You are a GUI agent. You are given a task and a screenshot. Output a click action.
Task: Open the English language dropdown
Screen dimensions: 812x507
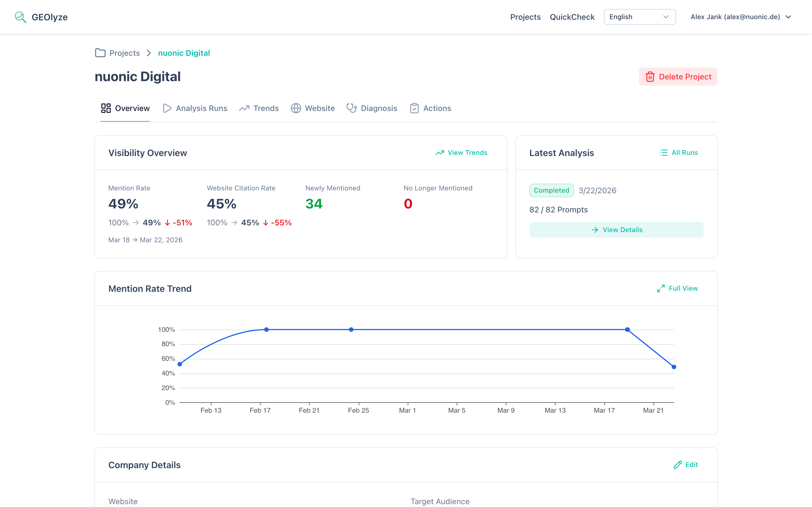point(639,17)
